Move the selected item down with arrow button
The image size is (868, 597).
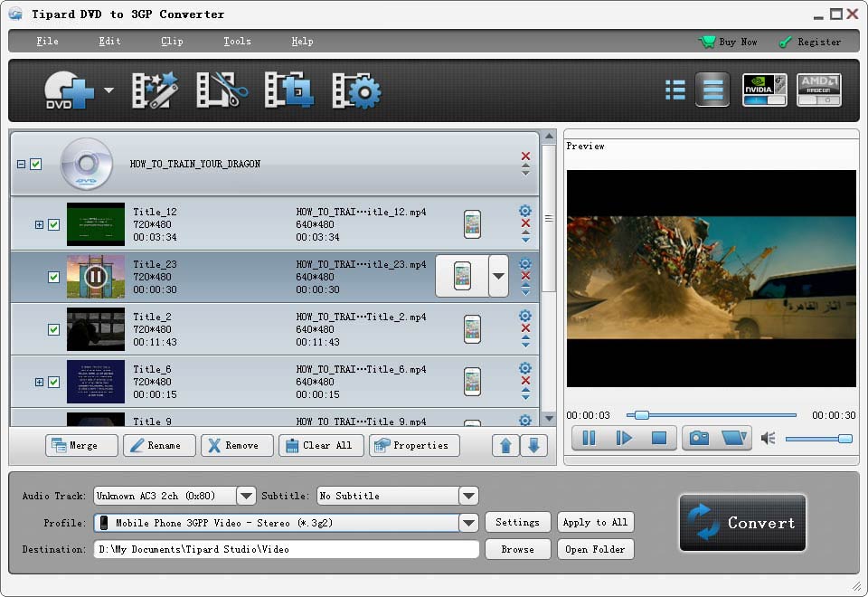point(533,445)
